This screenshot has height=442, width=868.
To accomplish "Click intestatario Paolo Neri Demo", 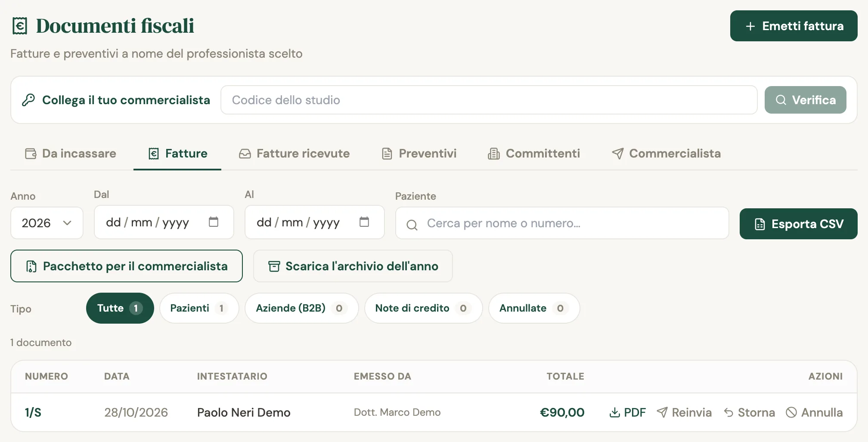I will point(244,412).
